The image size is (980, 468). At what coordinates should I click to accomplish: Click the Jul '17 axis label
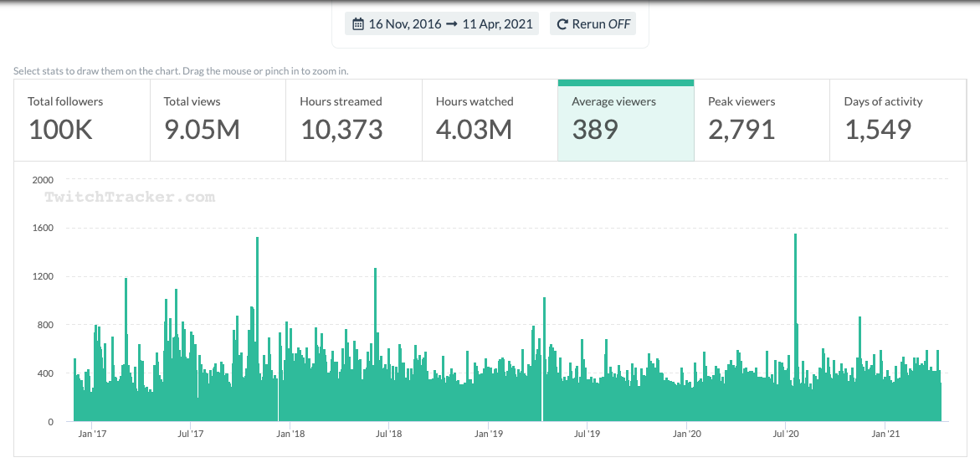(x=192, y=434)
